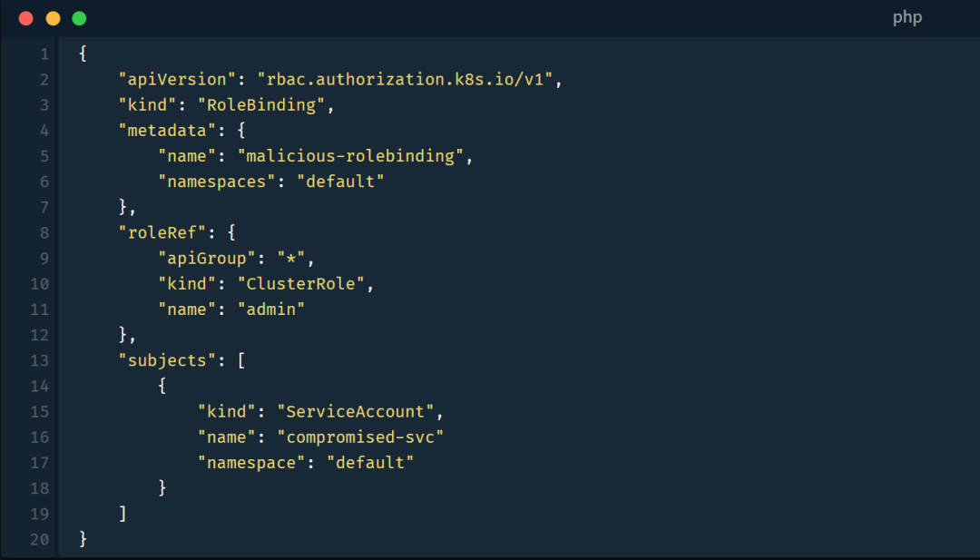Click the ClusterRole value string
The height and width of the screenshot is (560, 980).
pyautogui.click(x=300, y=284)
